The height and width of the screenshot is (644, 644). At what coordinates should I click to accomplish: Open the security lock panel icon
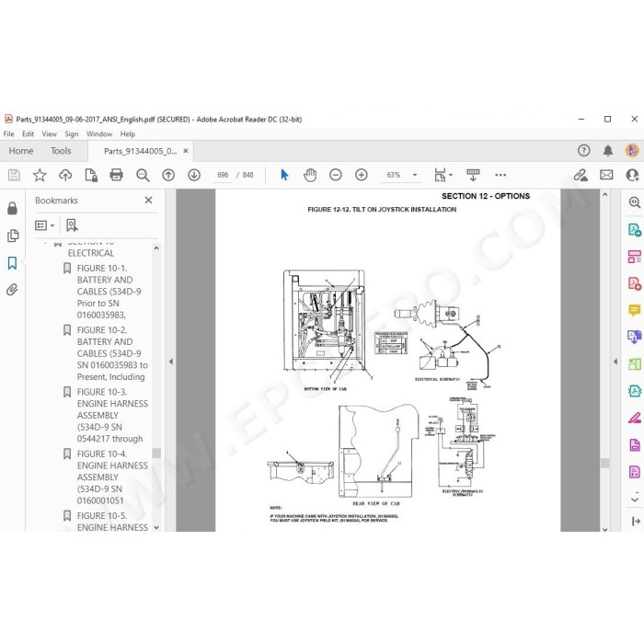click(x=12, y=209)
